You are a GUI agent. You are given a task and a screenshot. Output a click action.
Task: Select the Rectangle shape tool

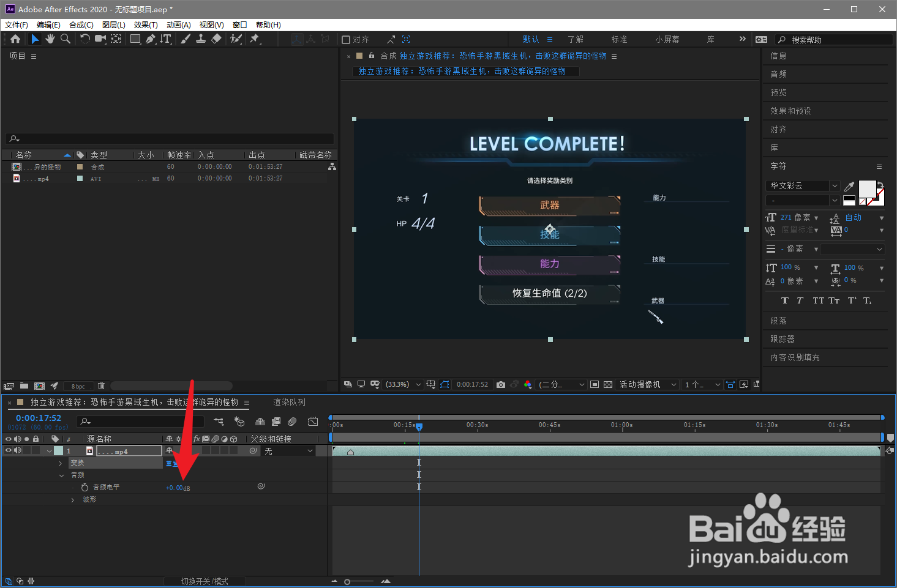(135, 39)
